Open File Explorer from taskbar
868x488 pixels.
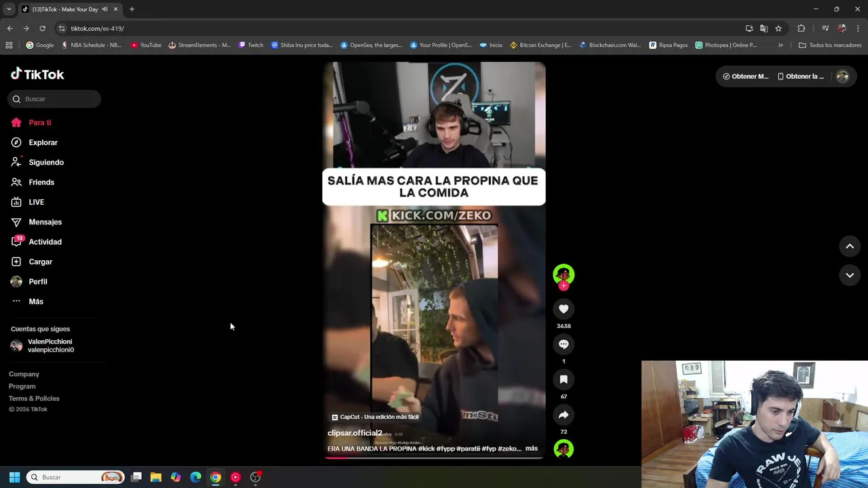pyautogui.click(x=156, y=477)
